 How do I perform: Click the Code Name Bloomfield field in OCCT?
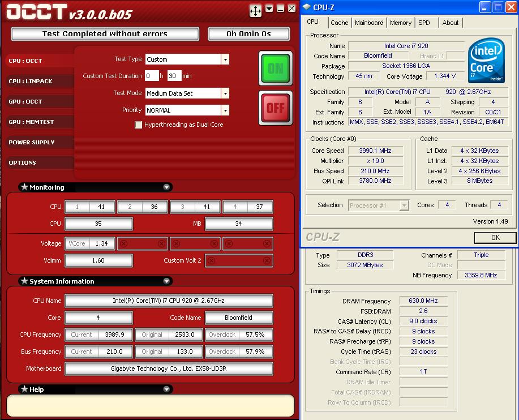coord(239,318)
